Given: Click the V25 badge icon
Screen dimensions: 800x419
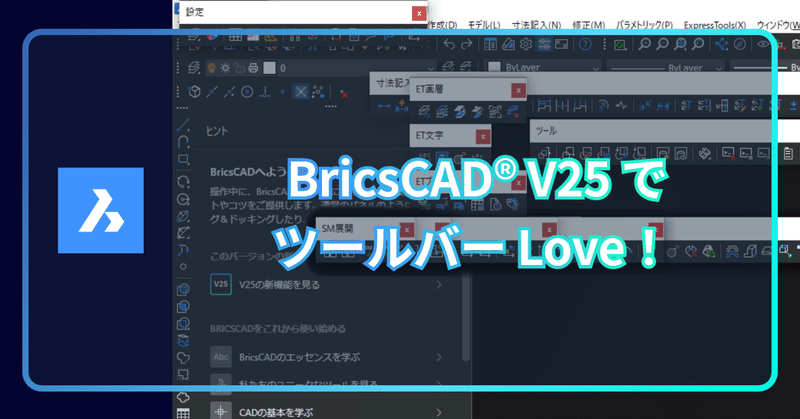Looking at the screenshot, I should coord(221,284).
